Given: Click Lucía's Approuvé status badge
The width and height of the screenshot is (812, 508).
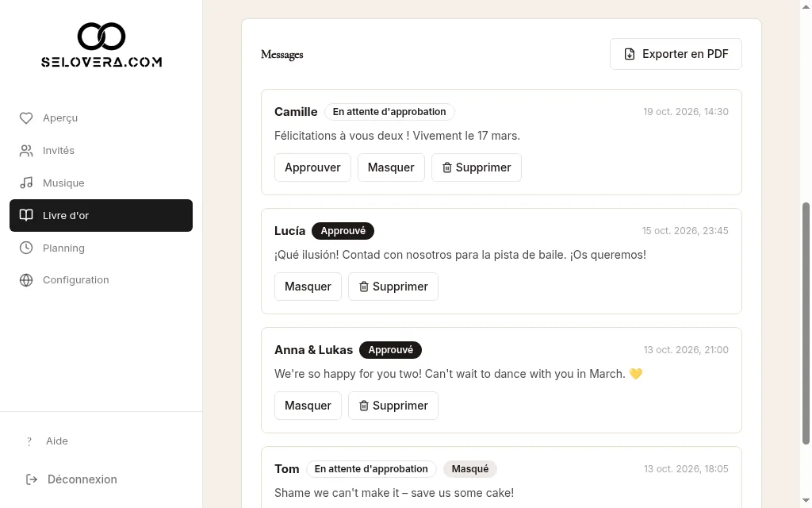Looking at the screenshot, I should pyautogui.click(x=343, y=231).
